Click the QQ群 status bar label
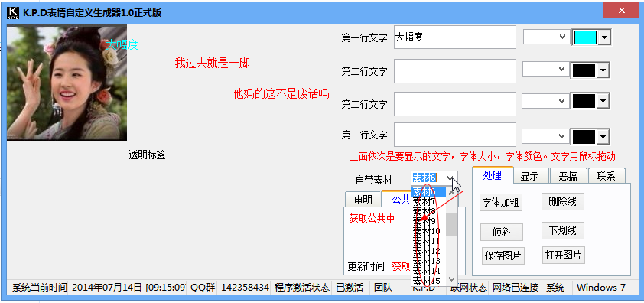Image resolution: width=644 pixels, height=303 pixels. [203, 288]
